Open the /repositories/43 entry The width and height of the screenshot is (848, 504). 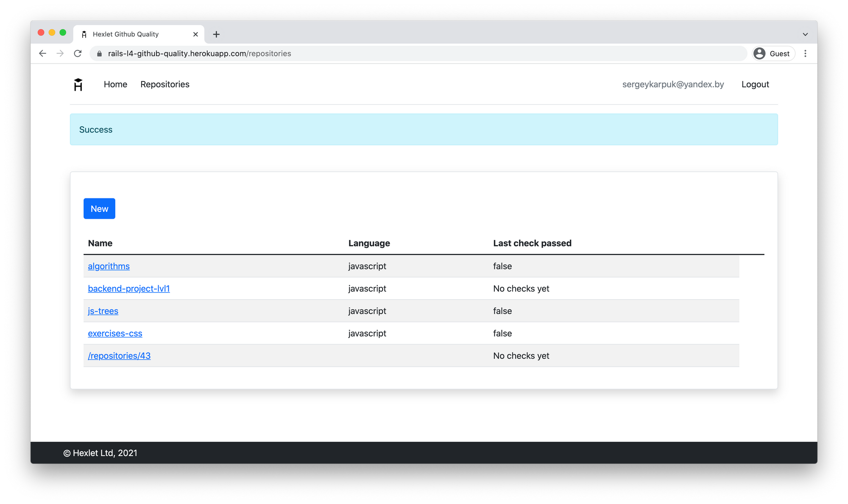[x=119, y=356]
